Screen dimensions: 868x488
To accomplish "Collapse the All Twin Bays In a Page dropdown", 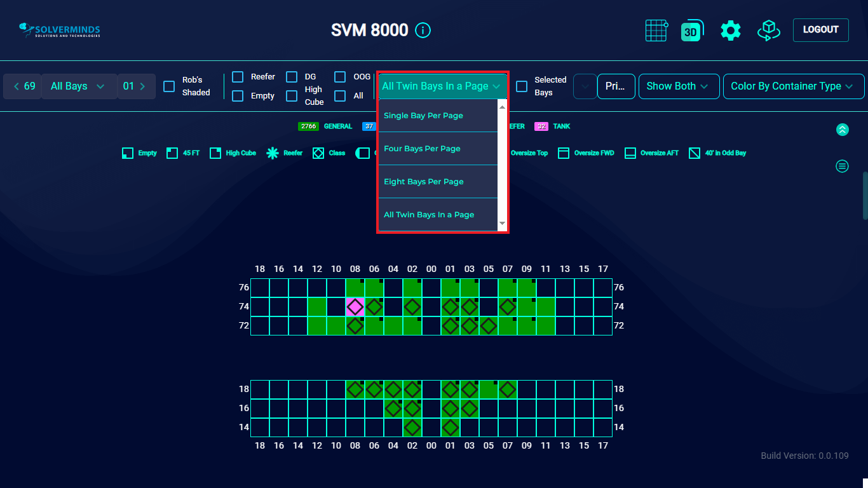I will coord(443,86).
